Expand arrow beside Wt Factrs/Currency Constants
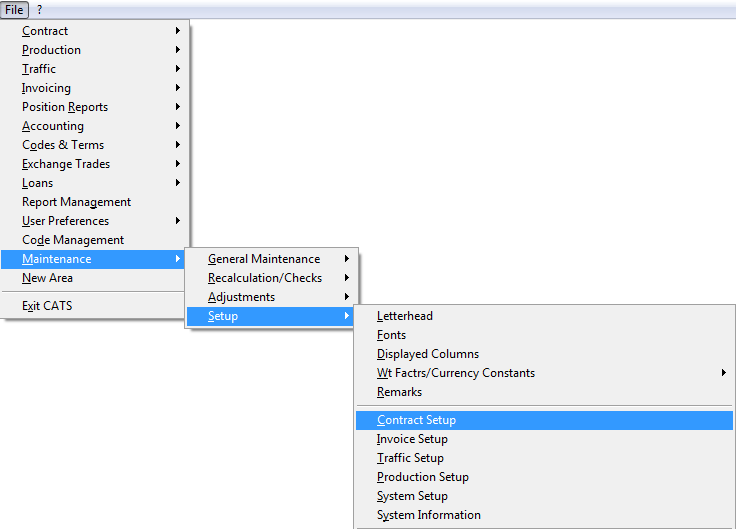The image size is (736, 529). pyautogui.click(x=724, y=373)
